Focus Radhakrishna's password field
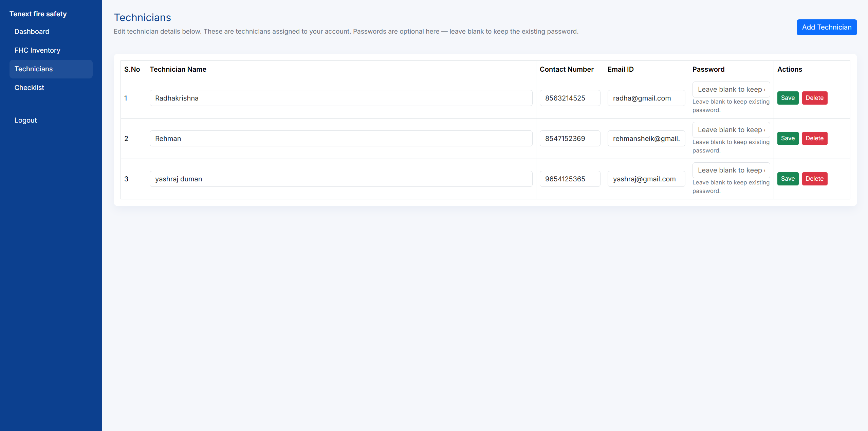 [x=731, y=89]
